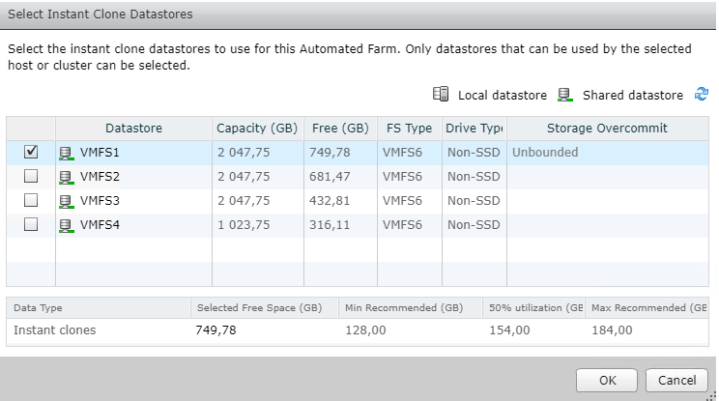Sort by Capacity (GB) column header

click(257, 129)
